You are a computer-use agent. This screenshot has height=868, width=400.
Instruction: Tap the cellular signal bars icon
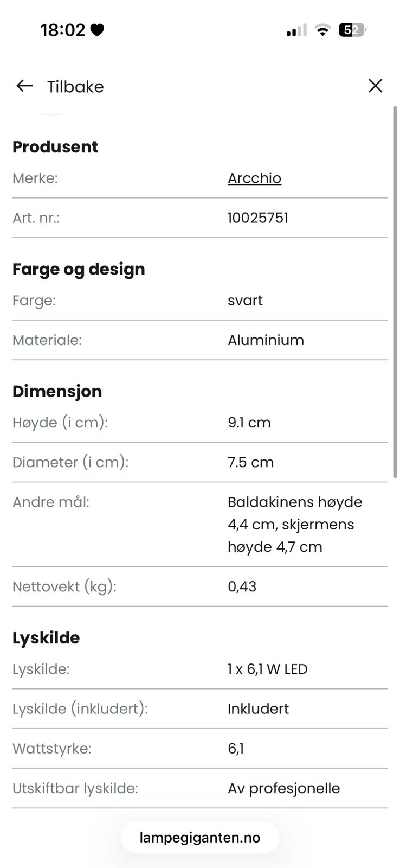[x=296, y=30]
